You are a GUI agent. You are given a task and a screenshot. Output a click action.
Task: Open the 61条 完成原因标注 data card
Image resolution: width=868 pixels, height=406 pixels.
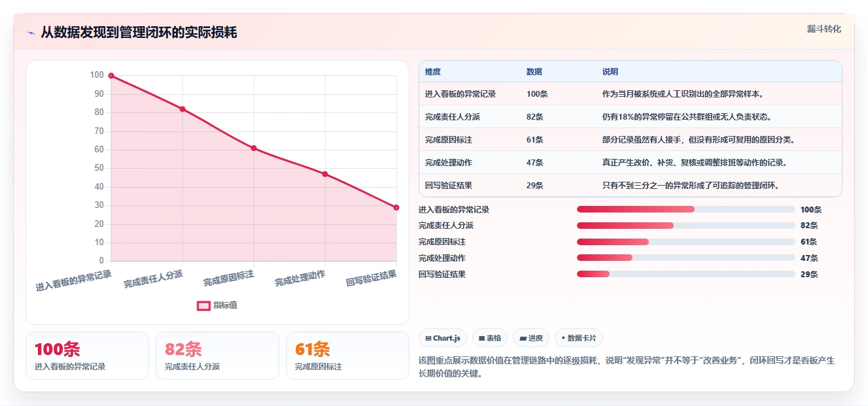click(x=347, y=356)
